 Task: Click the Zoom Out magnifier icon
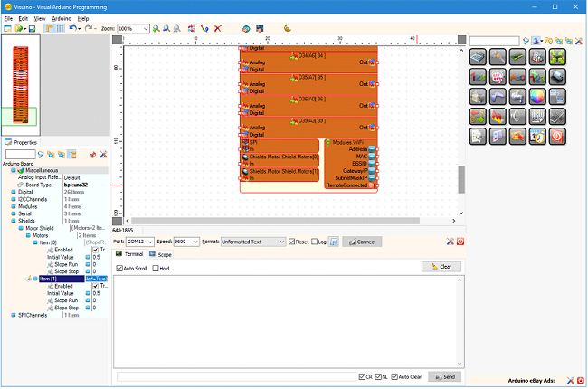click(166, 29)
